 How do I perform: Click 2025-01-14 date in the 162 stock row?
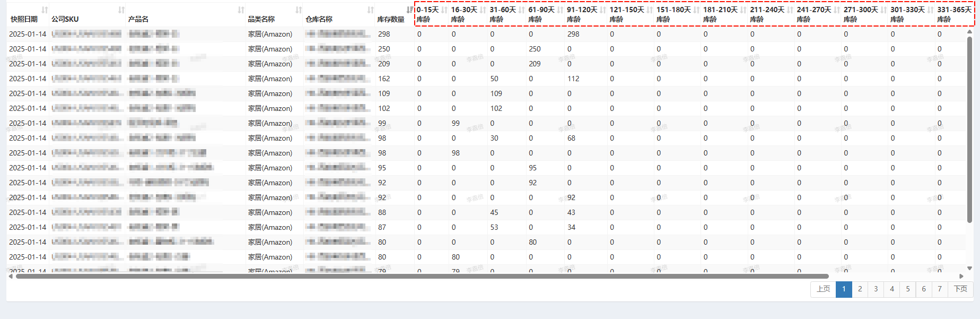[x=28, y=79]
